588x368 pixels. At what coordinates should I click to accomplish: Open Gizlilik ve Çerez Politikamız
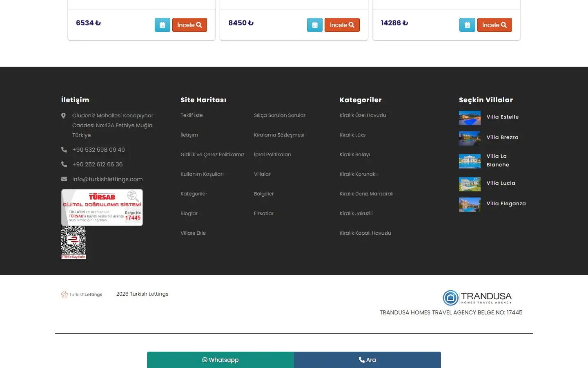[212, 155]
